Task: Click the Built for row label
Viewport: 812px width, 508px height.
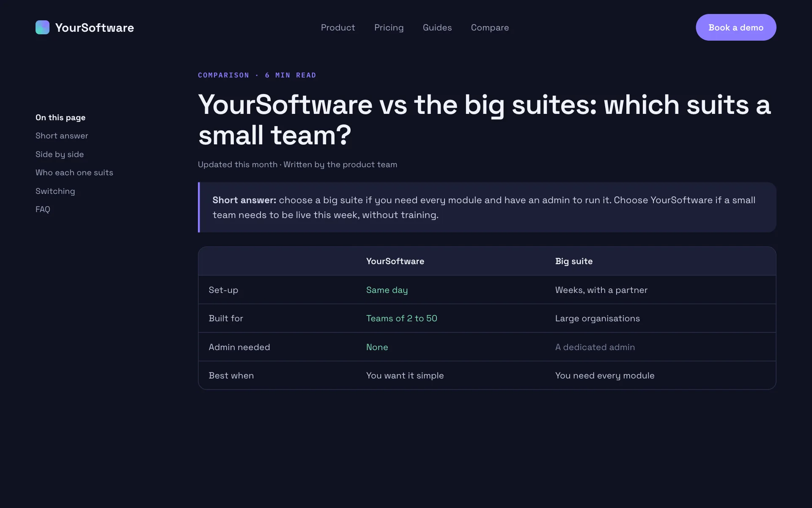Action: [x=226, y=318]
